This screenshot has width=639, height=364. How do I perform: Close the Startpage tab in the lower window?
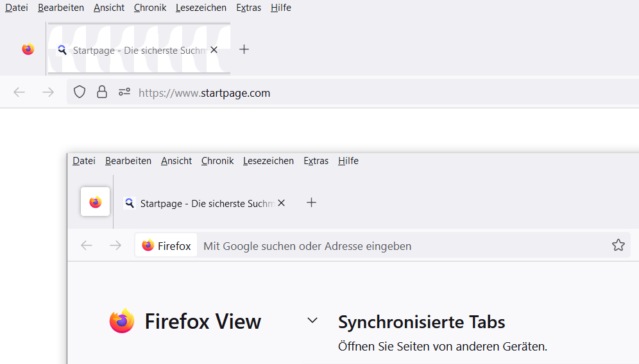pos(281,203)
